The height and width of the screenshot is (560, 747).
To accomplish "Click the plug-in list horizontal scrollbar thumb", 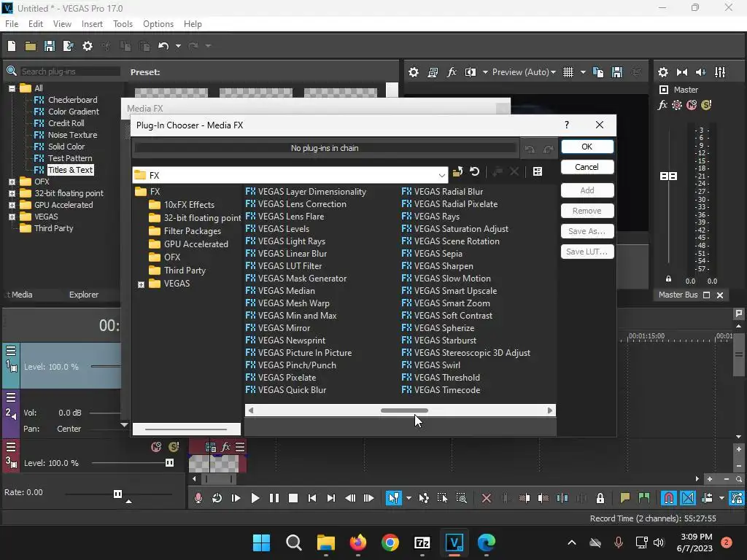I will point(404,411).
